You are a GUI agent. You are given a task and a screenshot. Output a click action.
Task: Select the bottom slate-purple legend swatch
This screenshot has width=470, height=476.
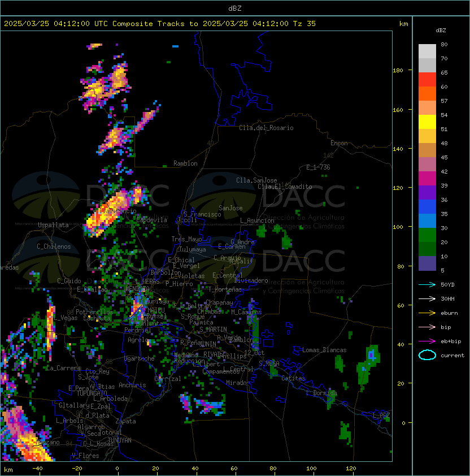pyautogui.click(x=427, y=263)
